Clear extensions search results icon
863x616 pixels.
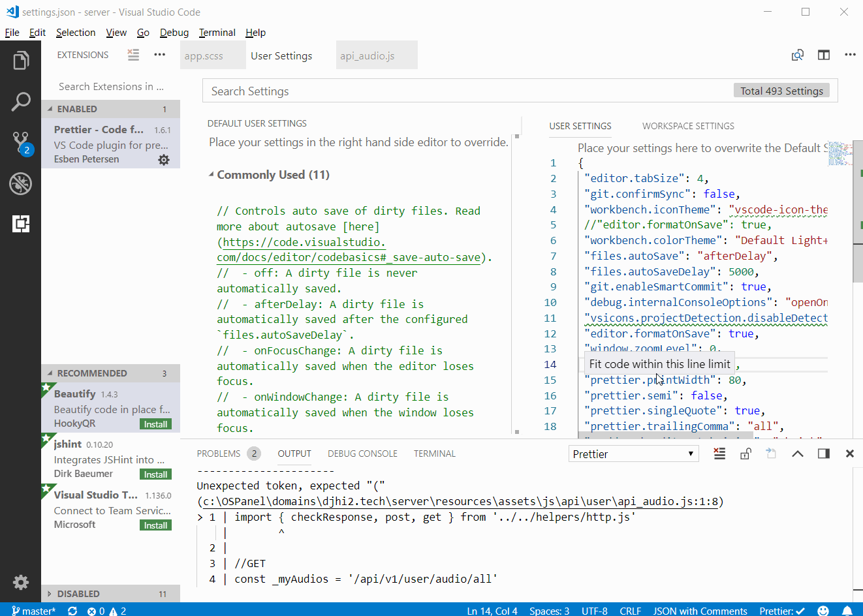(133, 55)
